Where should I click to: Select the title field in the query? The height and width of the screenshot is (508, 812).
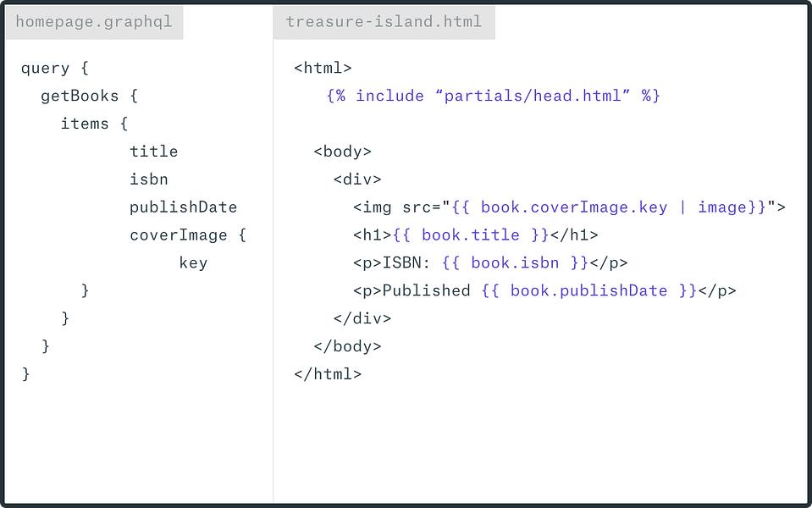pyautogui.click(x=154, y=152)
